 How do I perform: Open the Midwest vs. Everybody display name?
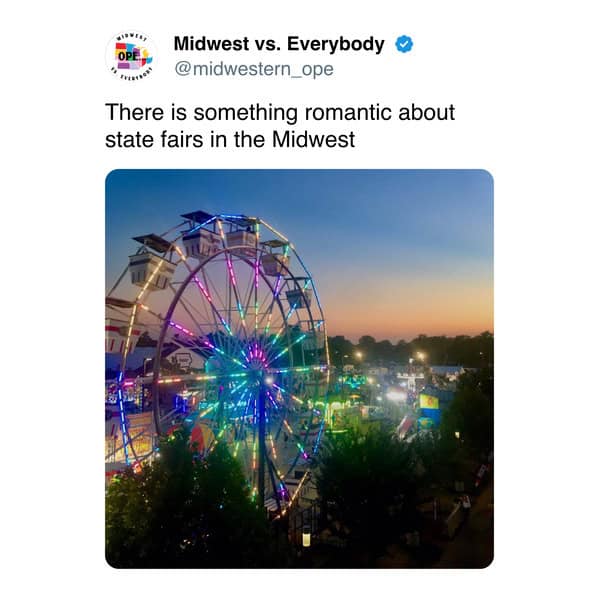tap(279, 44)
